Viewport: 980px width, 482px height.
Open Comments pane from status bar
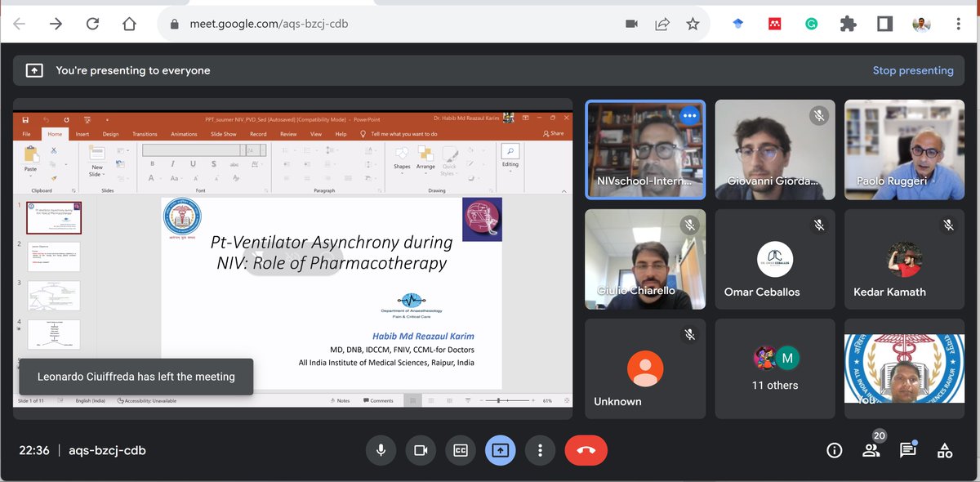(378, 400)
